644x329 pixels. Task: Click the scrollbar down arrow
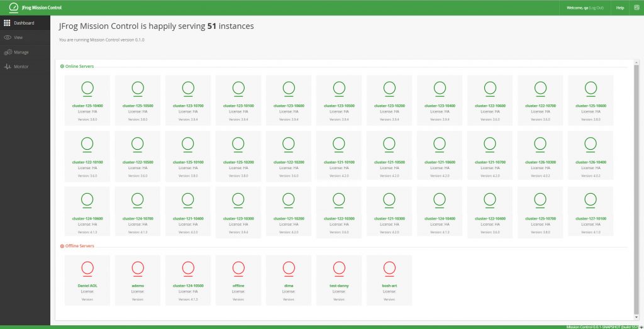636,317
